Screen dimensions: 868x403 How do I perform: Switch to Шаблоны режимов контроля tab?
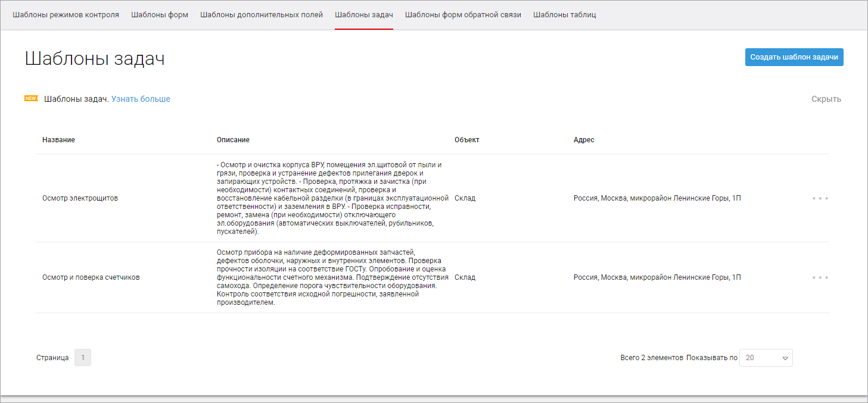[x=66, y=15]
